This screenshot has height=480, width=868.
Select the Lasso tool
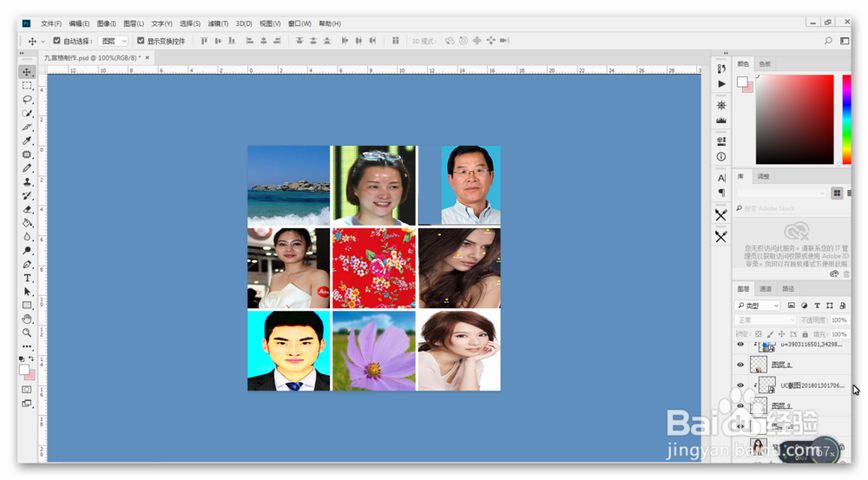tap(27, 100)
